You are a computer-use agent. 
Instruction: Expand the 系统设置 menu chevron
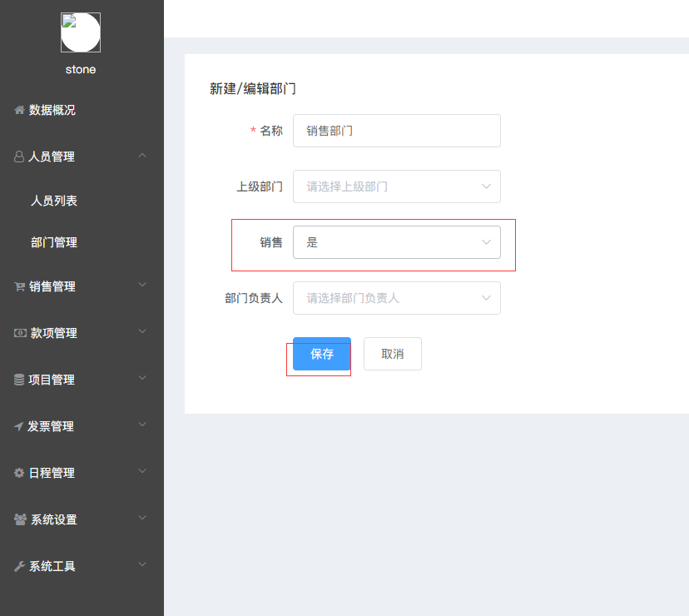point(142,518)
